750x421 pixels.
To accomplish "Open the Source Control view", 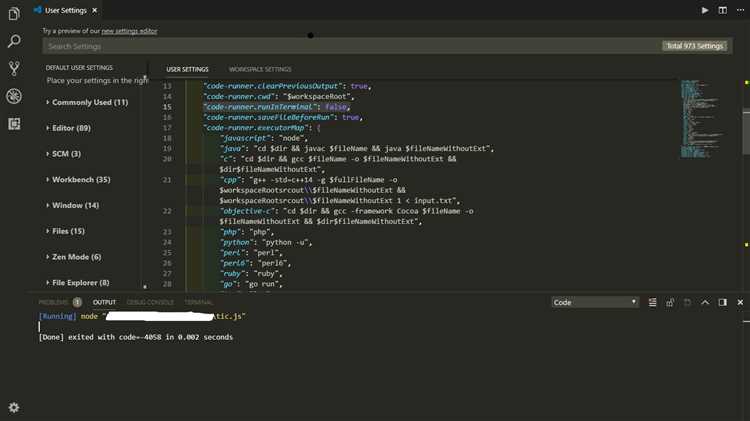I will pyautogui.click(x=14, y=68).
